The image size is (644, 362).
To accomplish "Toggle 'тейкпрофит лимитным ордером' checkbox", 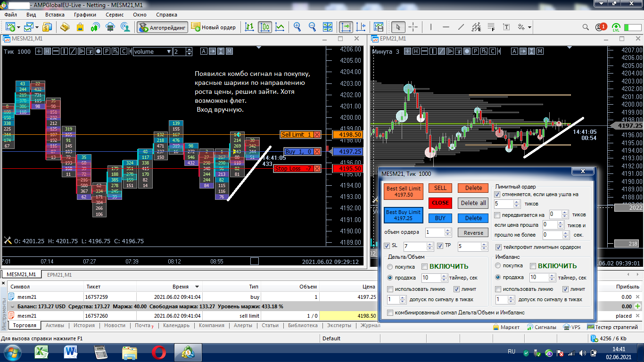I will click(498, 247).
